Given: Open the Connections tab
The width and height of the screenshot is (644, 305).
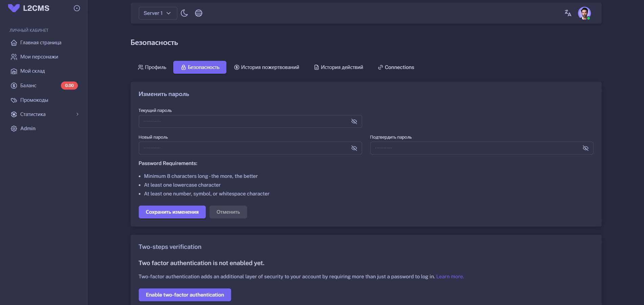Looking at the screenshot, I should [396, 67].
